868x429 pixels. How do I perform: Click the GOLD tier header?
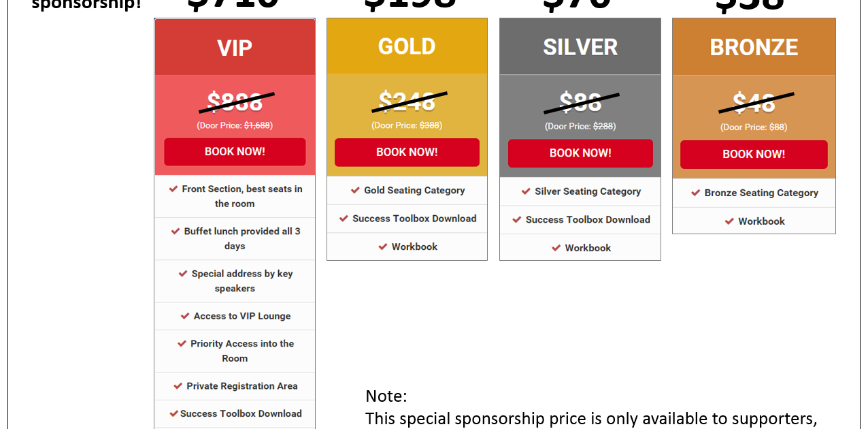[407, 46]
